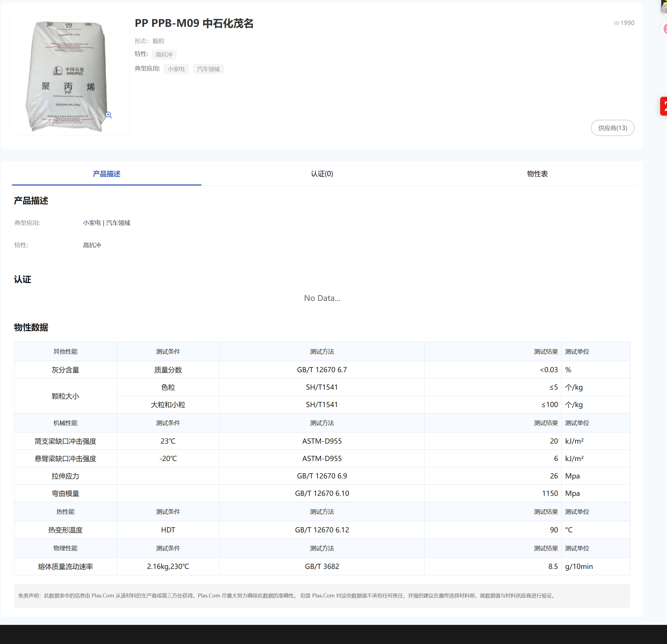Click the GB/T 12670 6.10 method cell
This screenshot has width=667, height=644.
(x=322, y=494)
